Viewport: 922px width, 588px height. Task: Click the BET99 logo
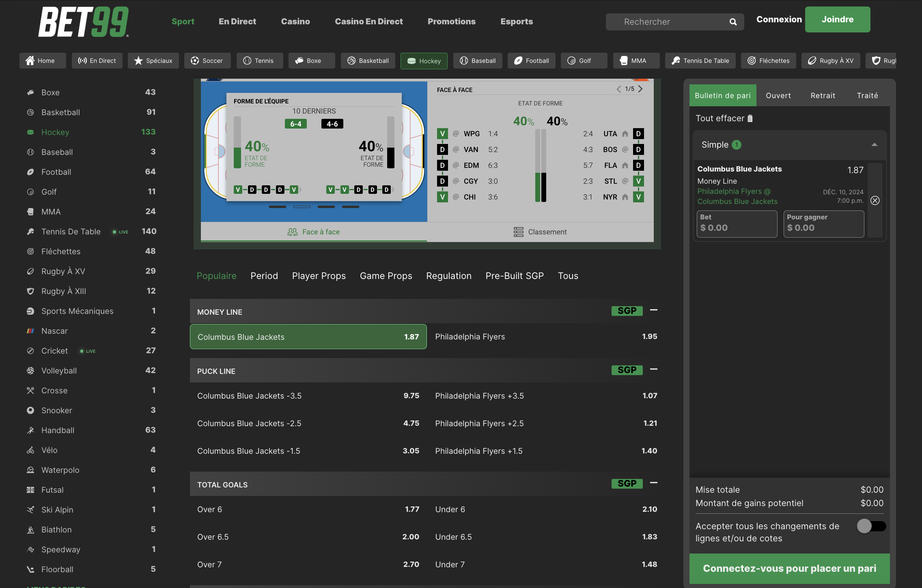tap(84, 22)
